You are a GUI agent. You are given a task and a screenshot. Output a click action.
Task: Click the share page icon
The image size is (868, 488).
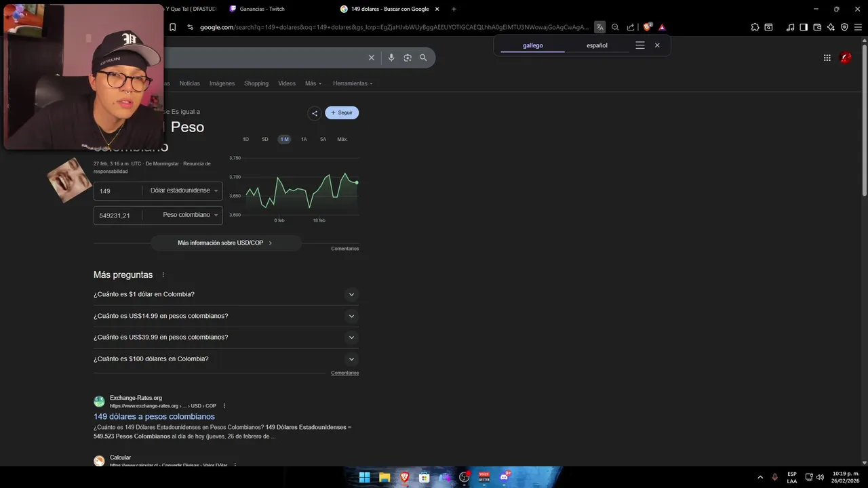tap(631, 27)
